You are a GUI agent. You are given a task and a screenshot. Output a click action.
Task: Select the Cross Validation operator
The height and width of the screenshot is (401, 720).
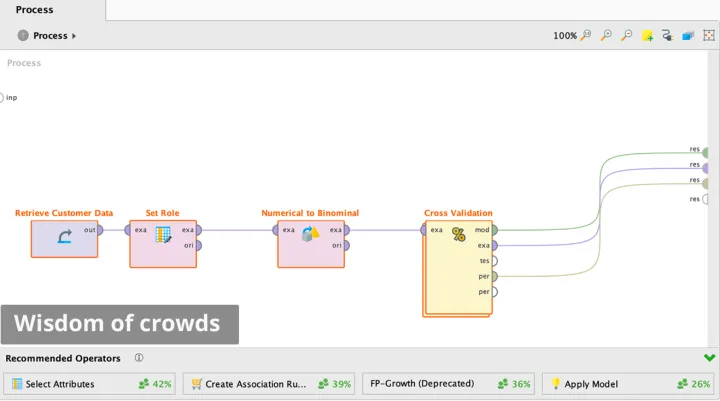coord(458,267)
